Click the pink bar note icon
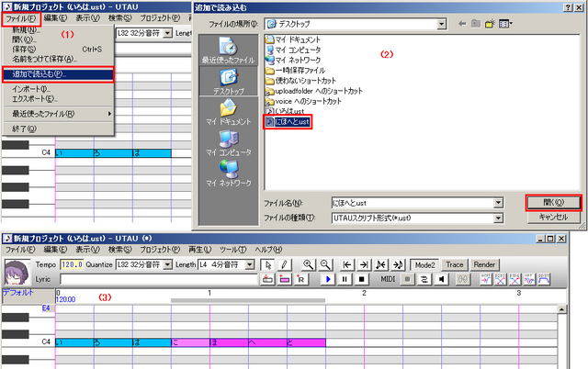The image size is (588, 369). click(x=284, y=279)
